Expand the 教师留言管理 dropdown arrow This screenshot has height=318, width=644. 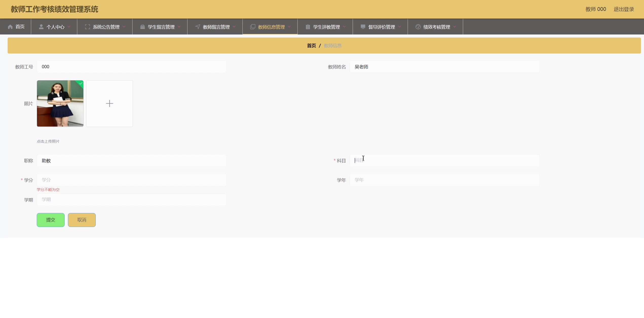(234, 27)
